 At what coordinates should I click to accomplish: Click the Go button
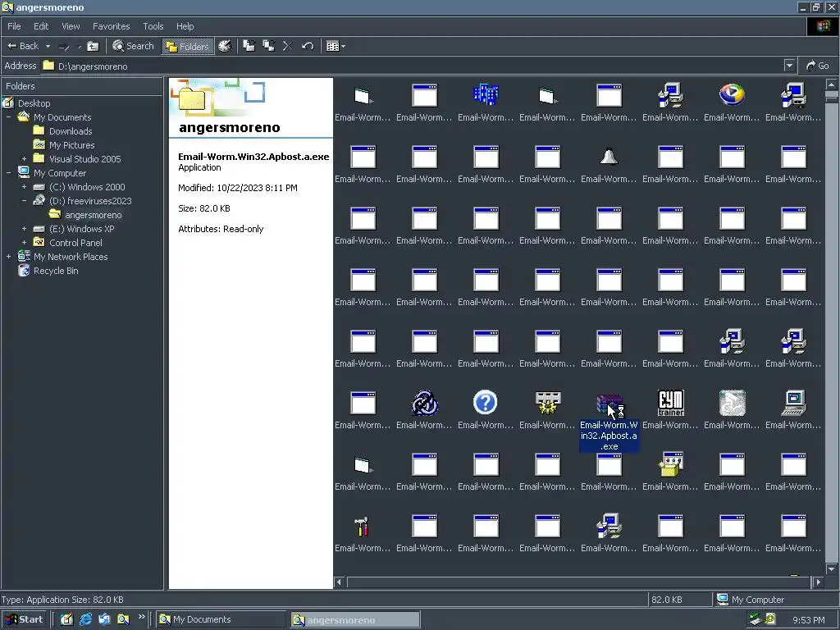818,66
